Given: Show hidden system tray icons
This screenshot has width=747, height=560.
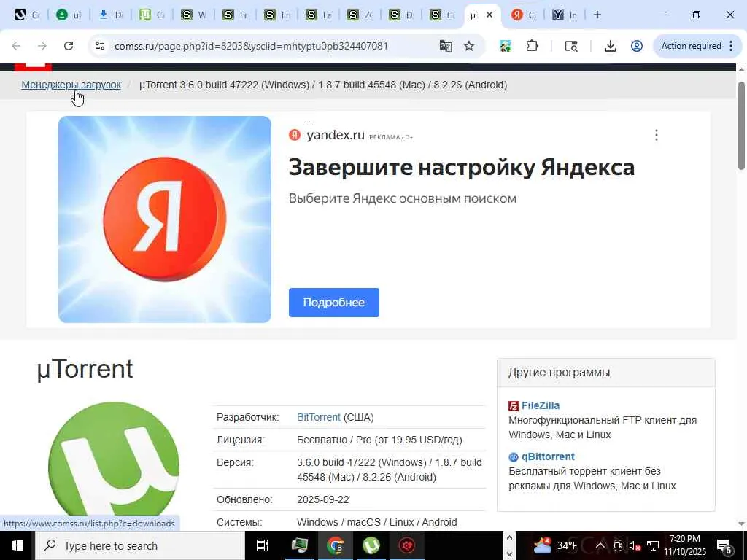Looking at the screenshot, I should tap(600, 545).
